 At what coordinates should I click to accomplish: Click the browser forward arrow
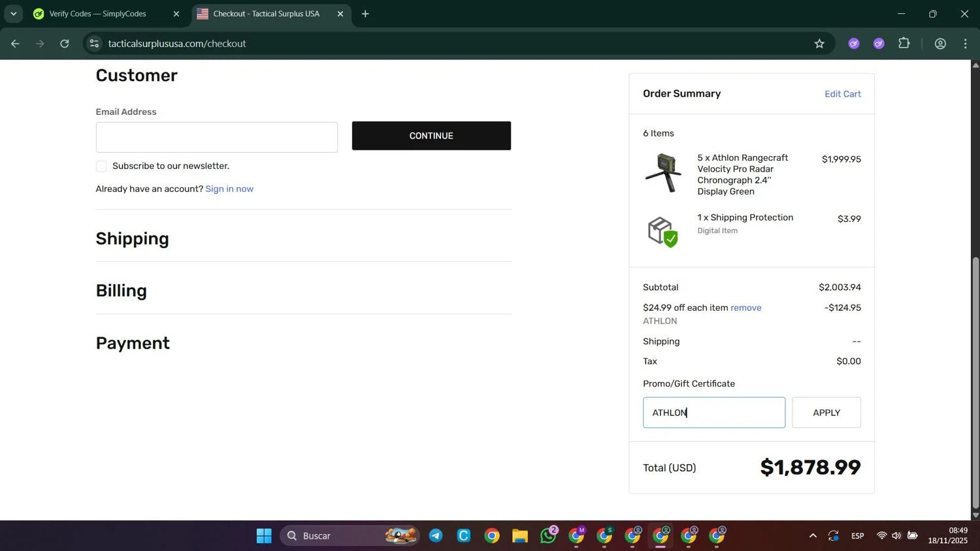(40, 44)
